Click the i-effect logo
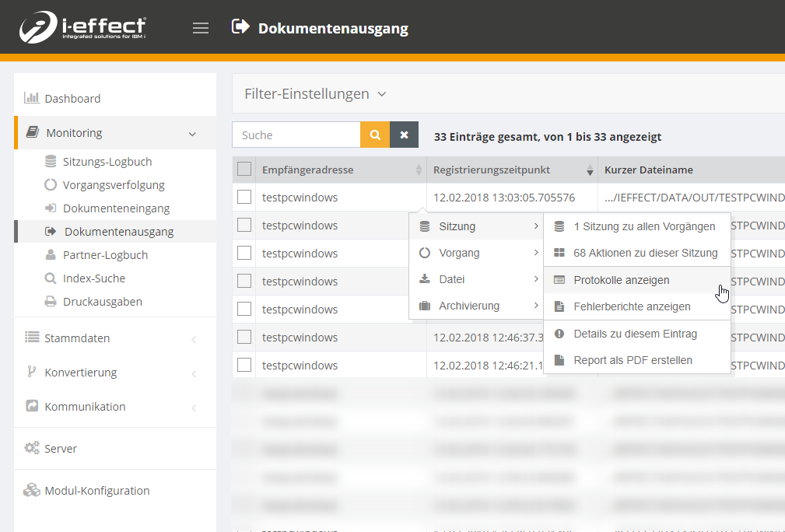The image size is (785, 532). (82, 27)
